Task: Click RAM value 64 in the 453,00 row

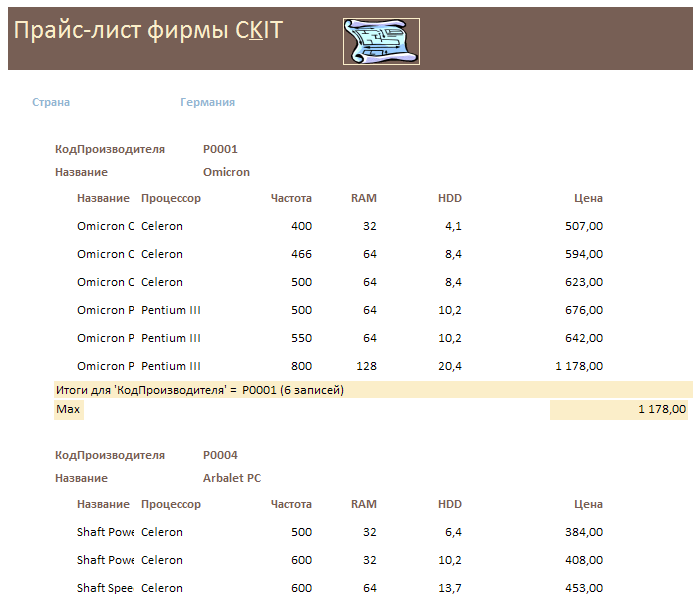Action: [x=370, y=588]
